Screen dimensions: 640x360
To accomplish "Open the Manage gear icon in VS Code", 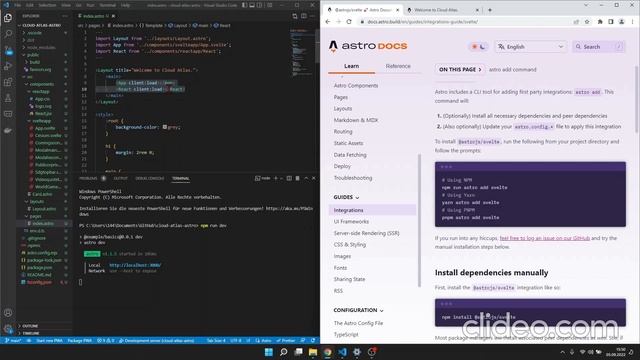I will point(8,329).
